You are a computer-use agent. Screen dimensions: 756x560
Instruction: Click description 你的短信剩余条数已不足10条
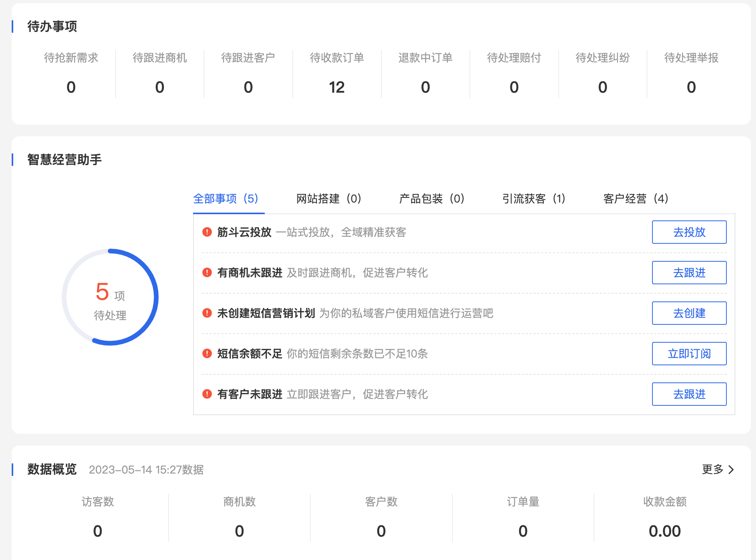pyautogui.click(x=357, y=354)
